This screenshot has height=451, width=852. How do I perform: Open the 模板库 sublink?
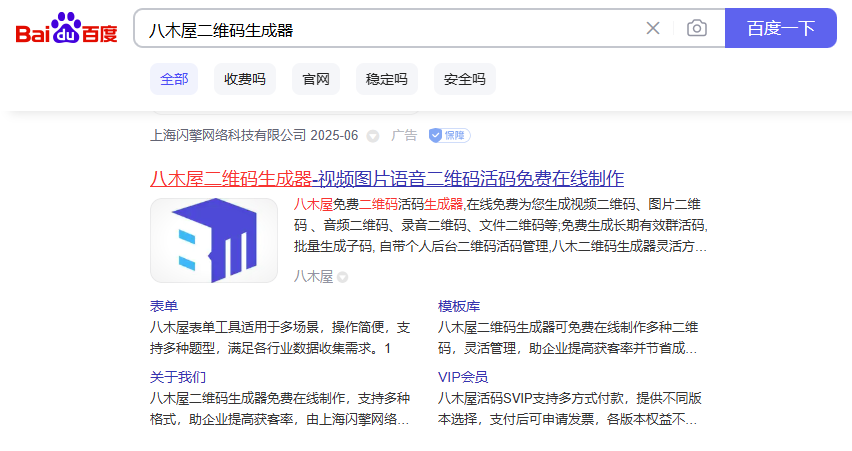pyautogui.click(x=459, y=306)
